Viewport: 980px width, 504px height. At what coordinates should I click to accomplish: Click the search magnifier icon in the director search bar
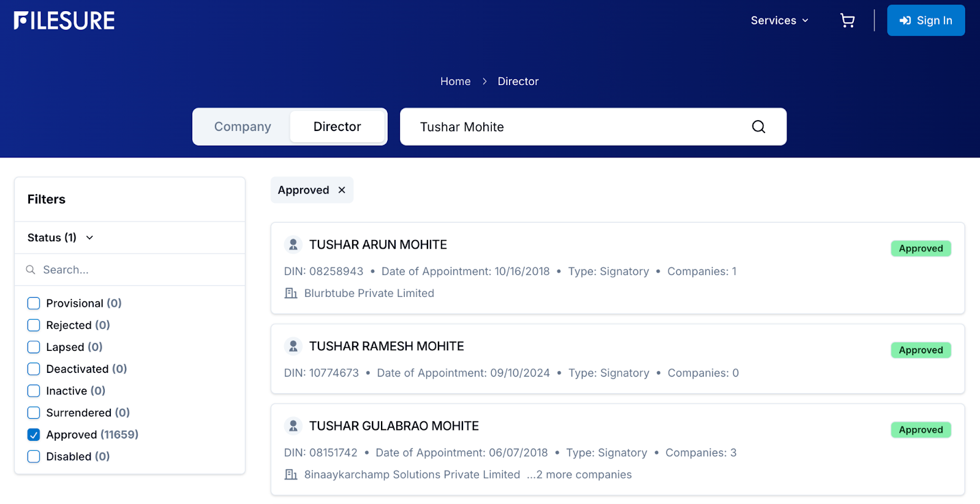758,127
